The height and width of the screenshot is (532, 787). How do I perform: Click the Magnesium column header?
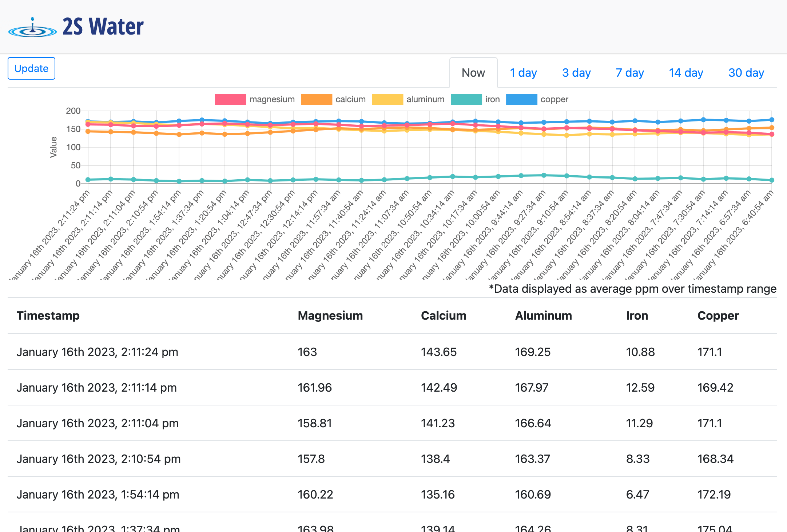click(330, 315)
